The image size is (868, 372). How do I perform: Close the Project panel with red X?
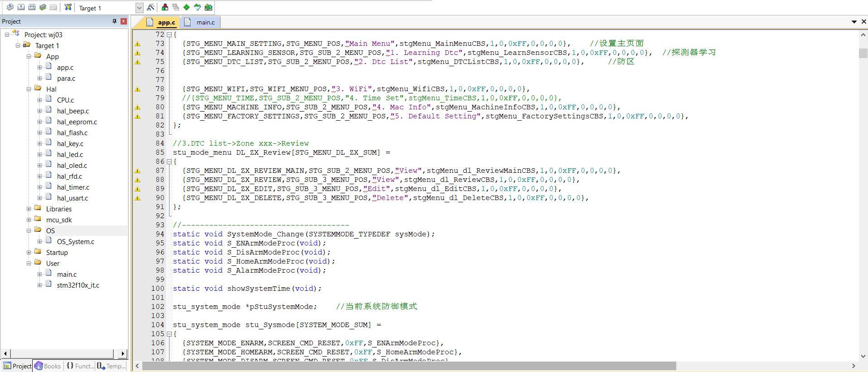click(x=123, y=21)
